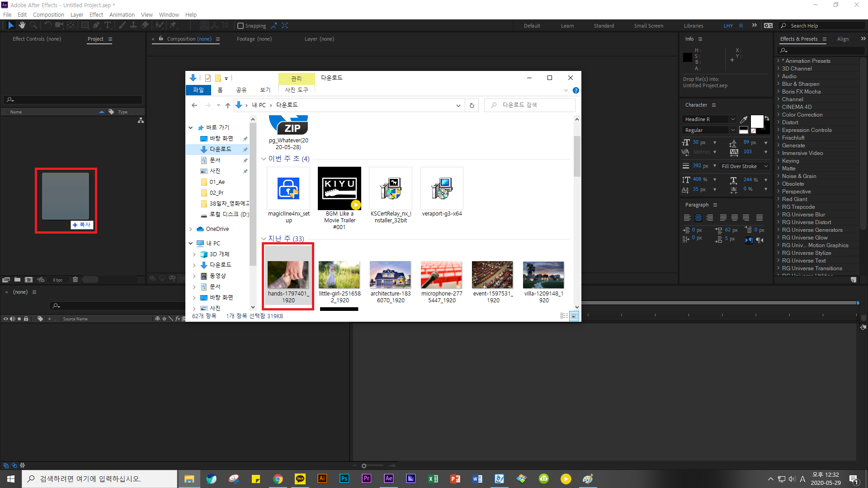
Task: Select the Horizontal Type tool
Action: [x=108, y=25]
